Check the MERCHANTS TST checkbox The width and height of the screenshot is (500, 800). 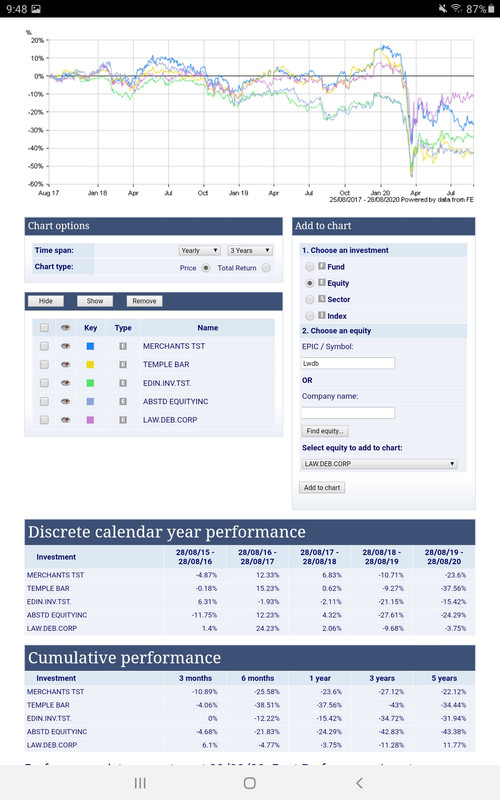tap(44, 346)
